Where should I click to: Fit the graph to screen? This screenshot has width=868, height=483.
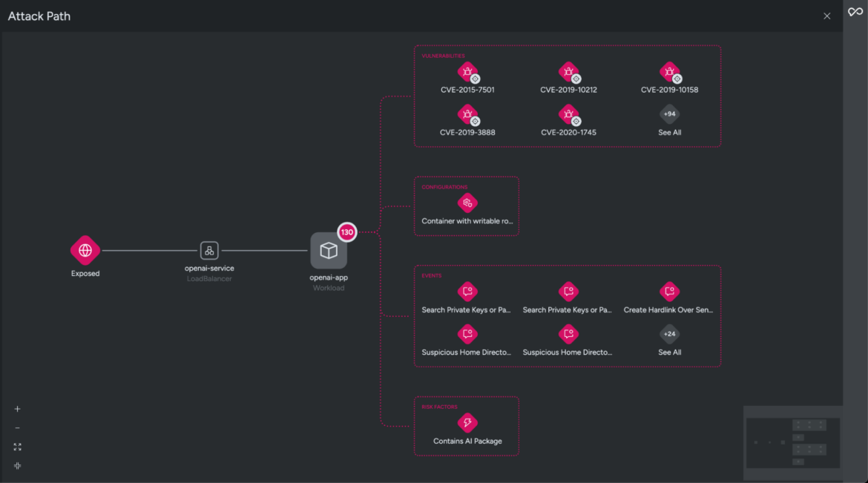[17, 447]
